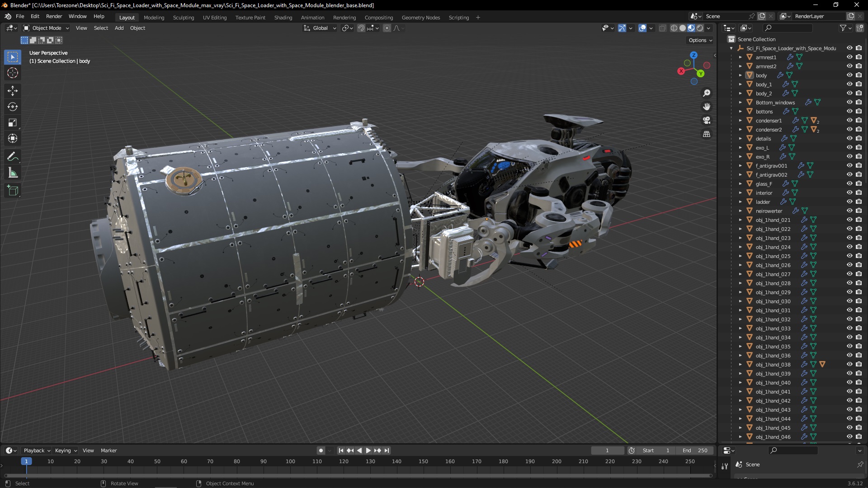Click the camera render icon in outliner
This screenshot has height=488, width=868.
pos(859,47)
